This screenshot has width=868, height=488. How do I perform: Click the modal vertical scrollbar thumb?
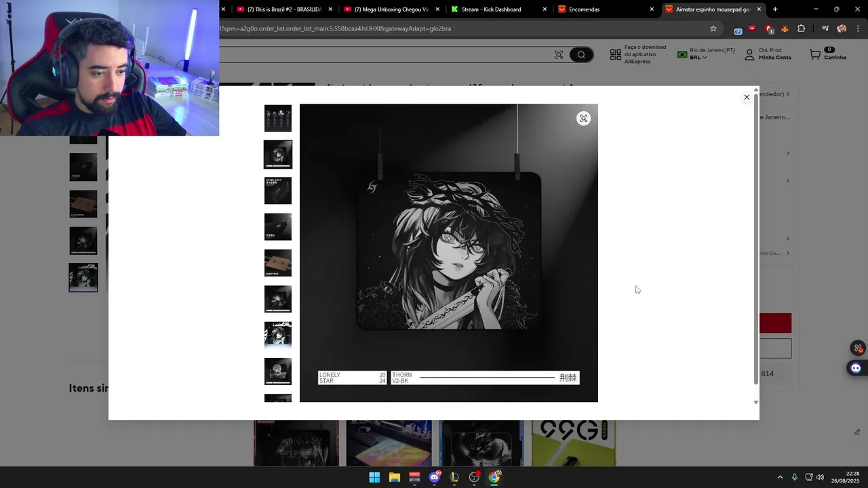point(756,240)
